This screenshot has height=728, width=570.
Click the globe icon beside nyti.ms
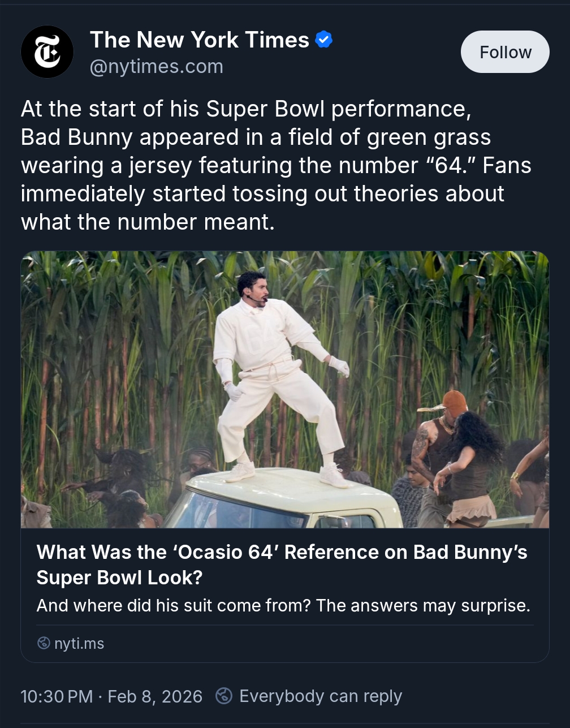44,643
